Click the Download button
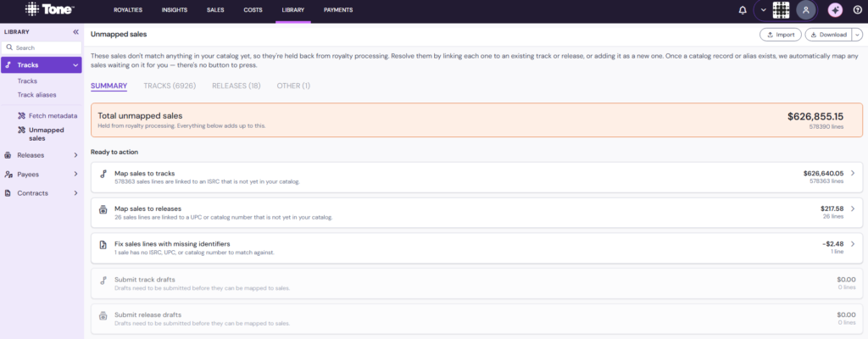The height and width of the screenshot is (339, 868). pyautogui.click(x=828, y=35)
